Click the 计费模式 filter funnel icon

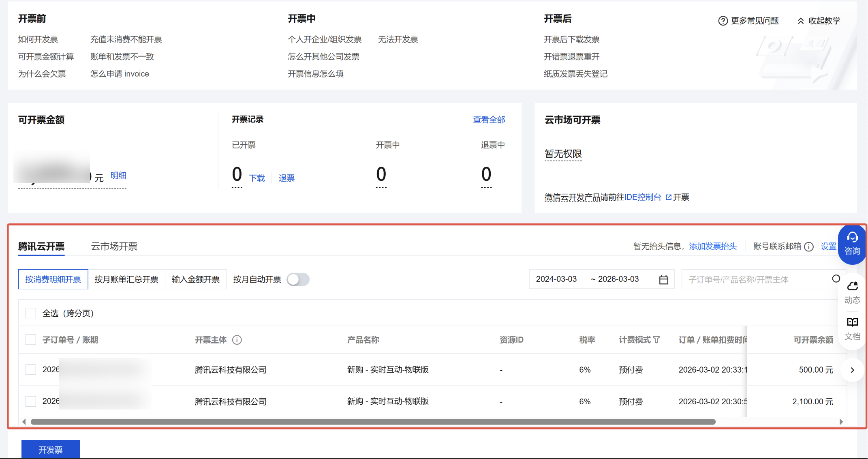656,340
